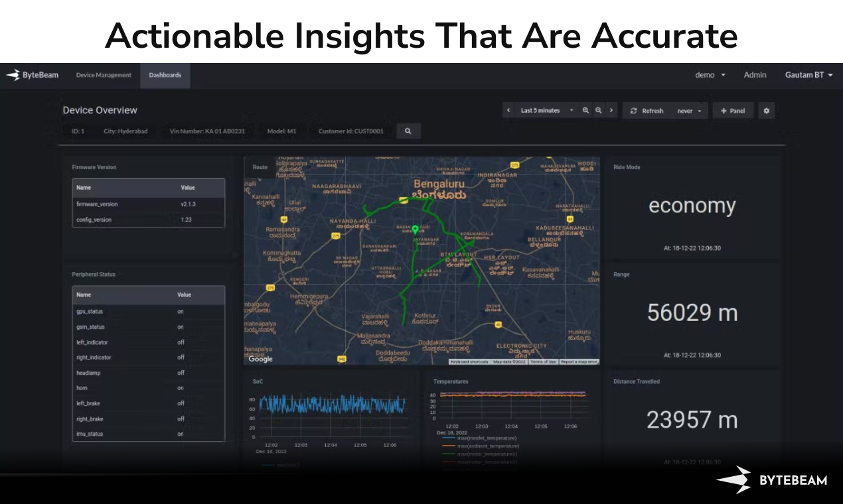Open the Device Management tab
The height and width of the screenshot is (504, 843).
coord(104,75)
